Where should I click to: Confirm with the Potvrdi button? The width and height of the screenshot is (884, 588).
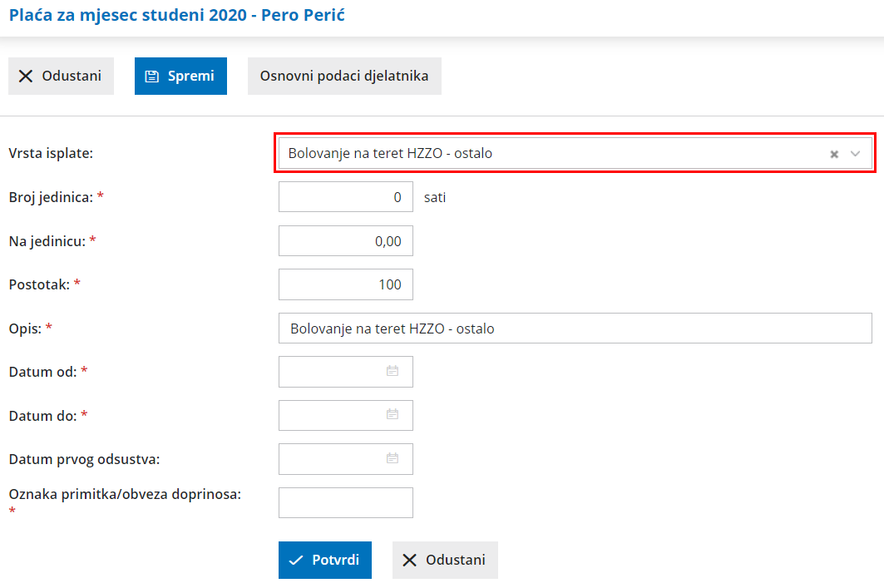(x=324, y=560)
